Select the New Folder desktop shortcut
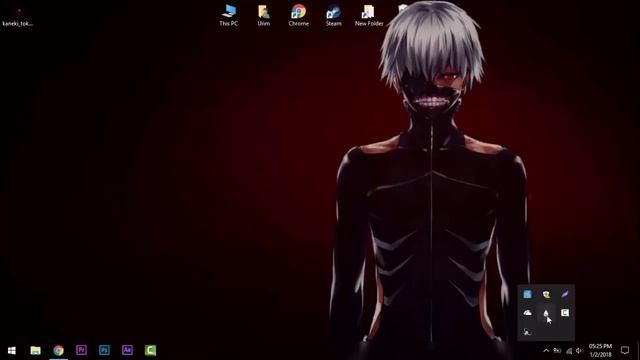 [369, 16]
